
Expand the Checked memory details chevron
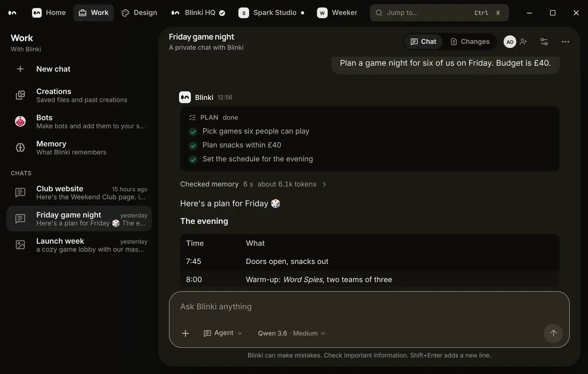[x=324, y=184]
